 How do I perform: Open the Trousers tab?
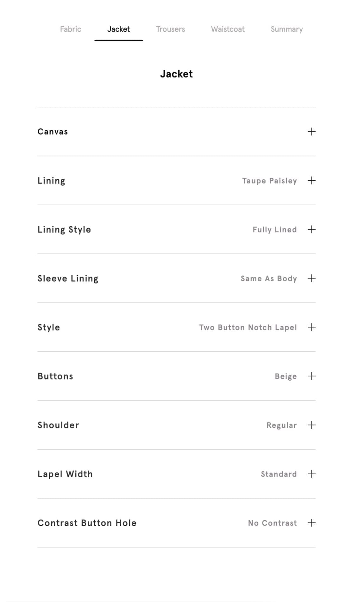tap(170, 29)
